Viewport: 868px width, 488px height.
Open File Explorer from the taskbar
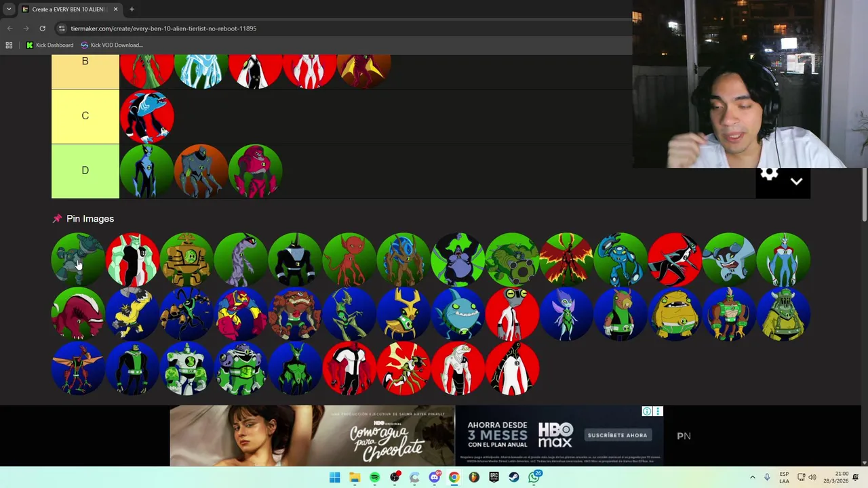coord(355,477)
